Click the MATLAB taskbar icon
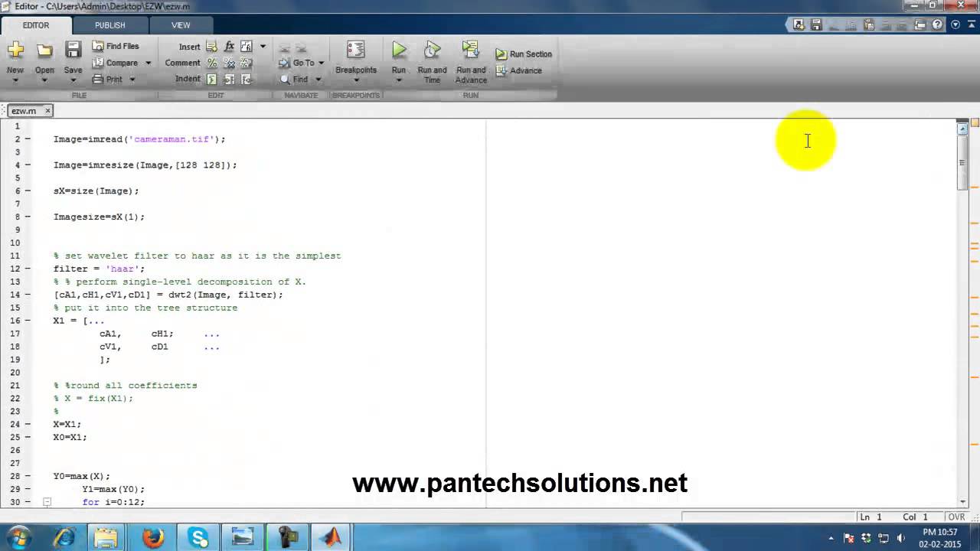Viewport: 980px width, 551px height. coord(332,537)
